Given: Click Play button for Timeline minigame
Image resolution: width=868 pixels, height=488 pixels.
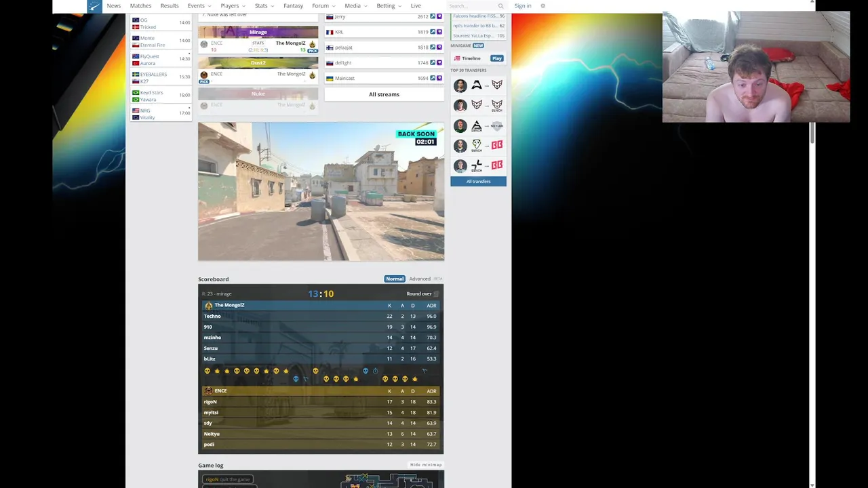Looking at the screenshot, I should pos(497,58).
